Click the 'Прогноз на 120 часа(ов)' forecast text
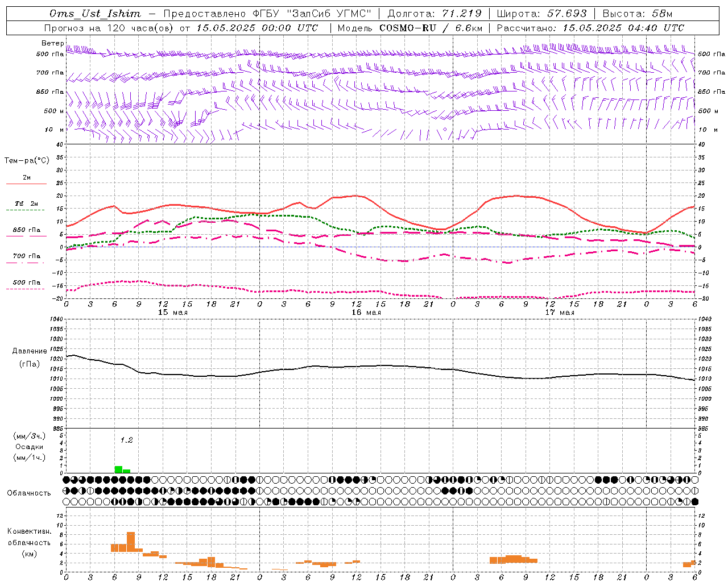 coord(109,28)
